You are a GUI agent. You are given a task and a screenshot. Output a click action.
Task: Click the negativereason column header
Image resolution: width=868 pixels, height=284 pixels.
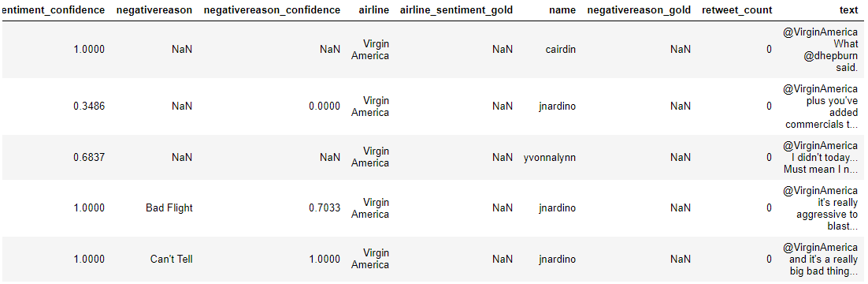(x=154, y=10)
